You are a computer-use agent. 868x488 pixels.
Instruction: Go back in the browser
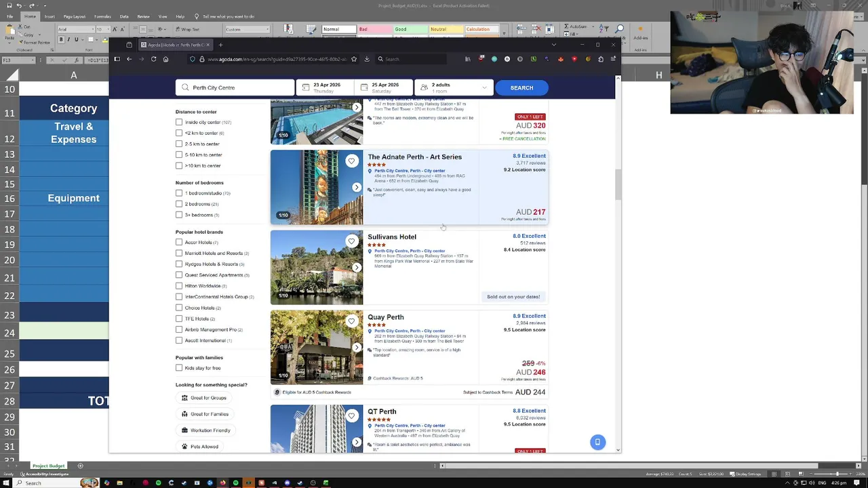[x=129, y=59]
